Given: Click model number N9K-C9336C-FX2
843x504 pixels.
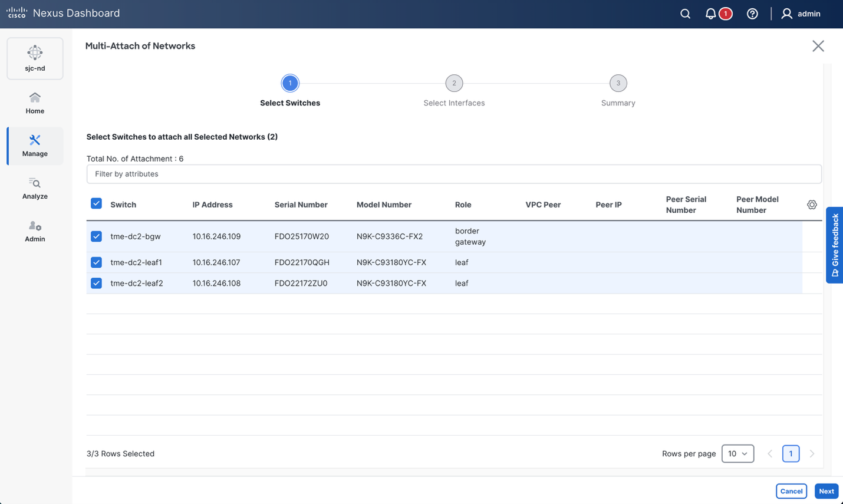Looking at the screenshot, I should (390, 236).
